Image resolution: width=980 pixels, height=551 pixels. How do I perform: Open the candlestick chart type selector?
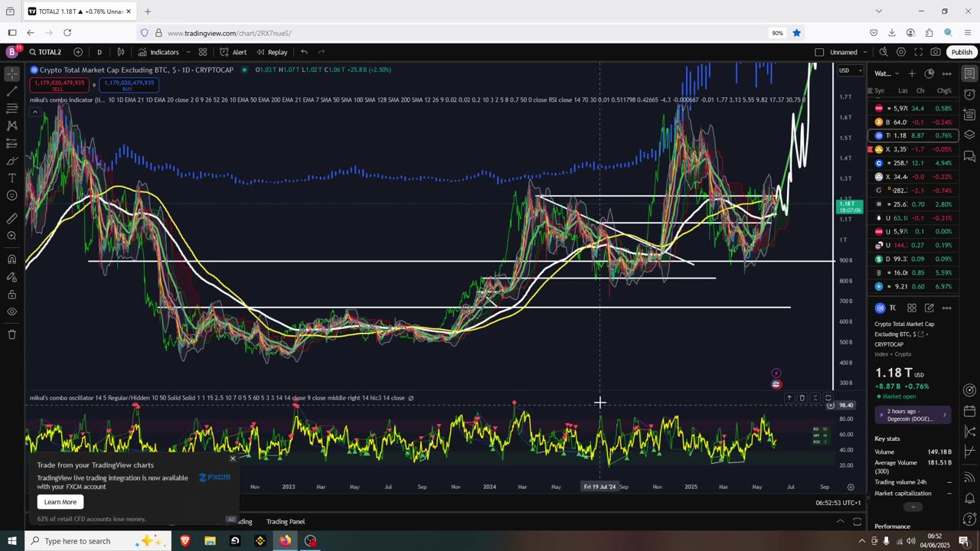121,52
